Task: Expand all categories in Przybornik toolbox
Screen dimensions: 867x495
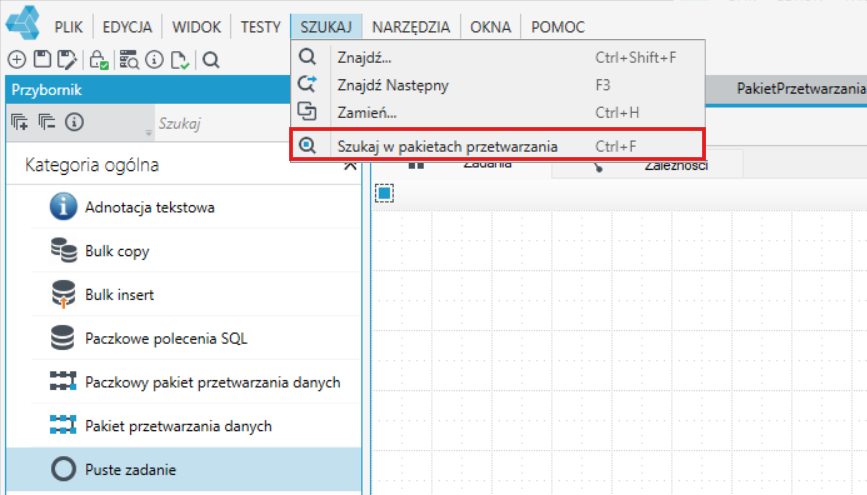Action: tap(19, 122)
